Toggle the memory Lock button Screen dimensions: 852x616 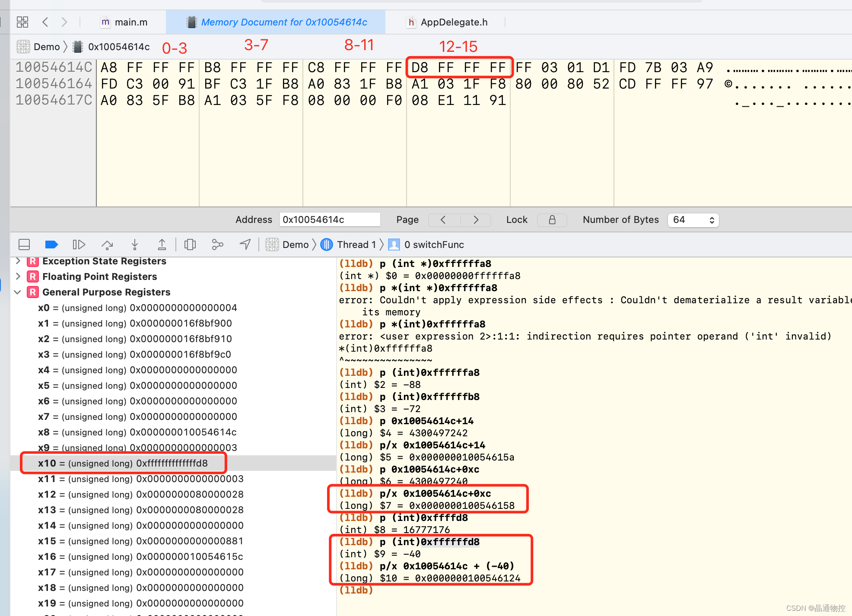pos(552,220)
